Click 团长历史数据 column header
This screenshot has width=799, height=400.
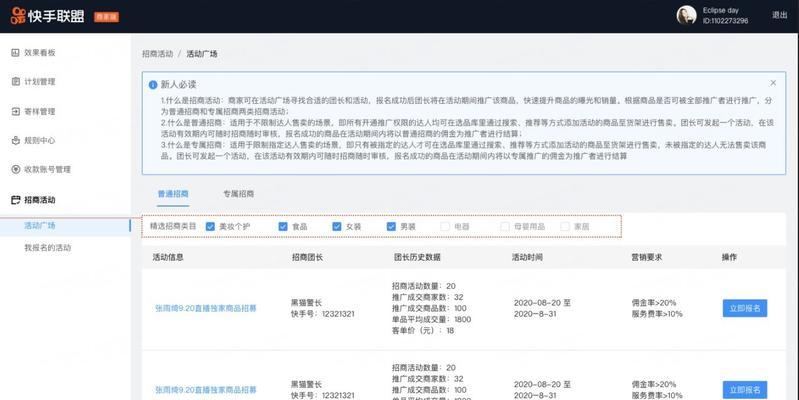tap(417, 257)
